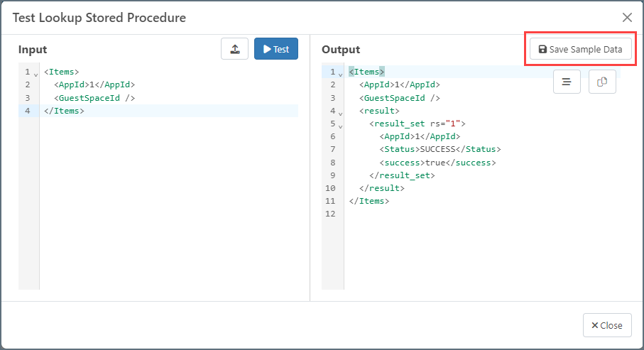The height and width of the screenshot is (350, 644).
Task: Click the Status SUCCESS line in Output
Action: [x=440, y=149]
